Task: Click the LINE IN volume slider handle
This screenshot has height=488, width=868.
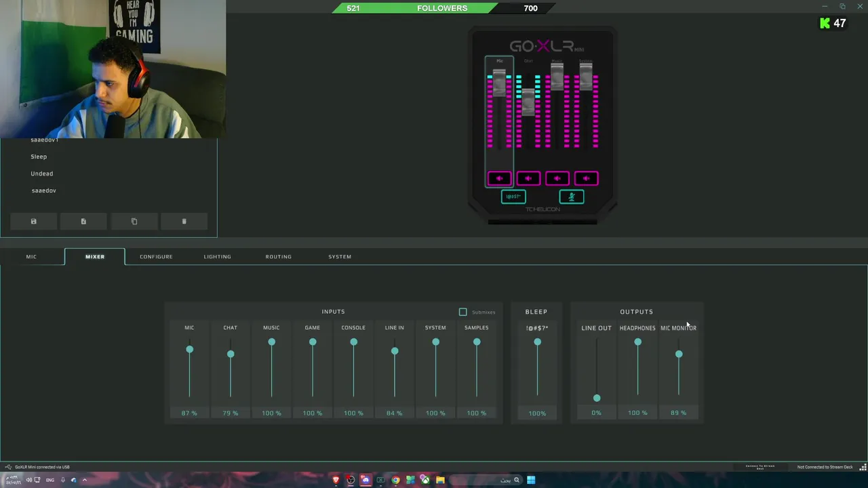Action: pos(395,351)
